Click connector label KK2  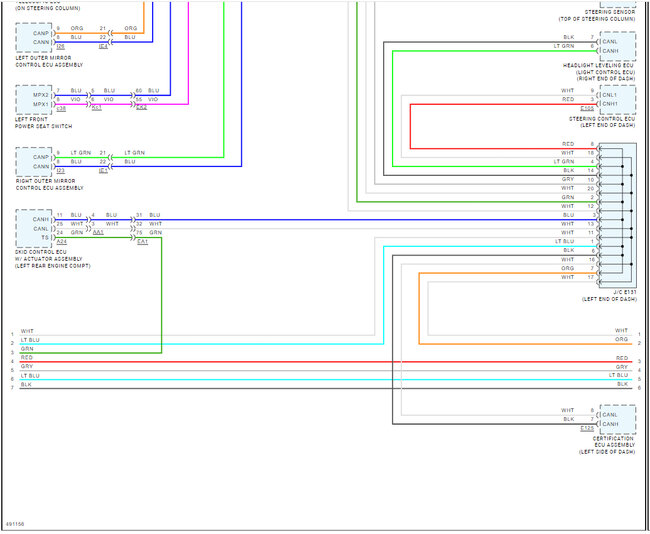pyautogui.click(x=141, y=109)
